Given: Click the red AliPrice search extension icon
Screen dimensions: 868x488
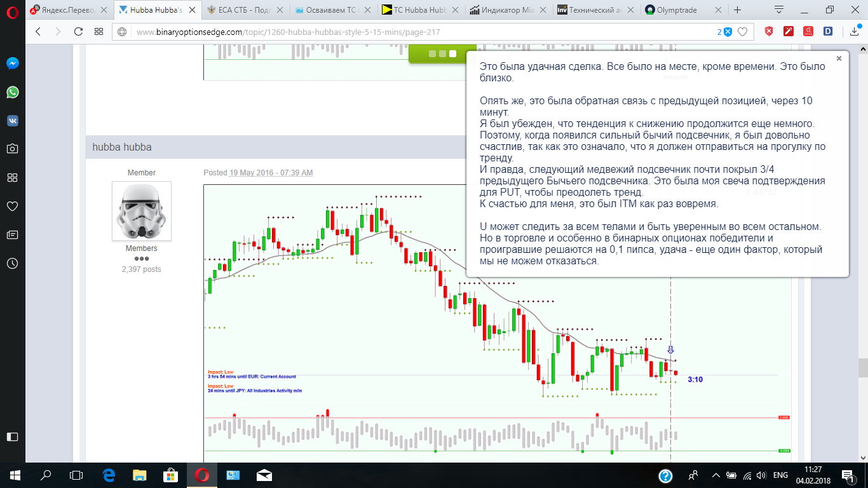Looking at the screenshot, I should pos(808,31).
